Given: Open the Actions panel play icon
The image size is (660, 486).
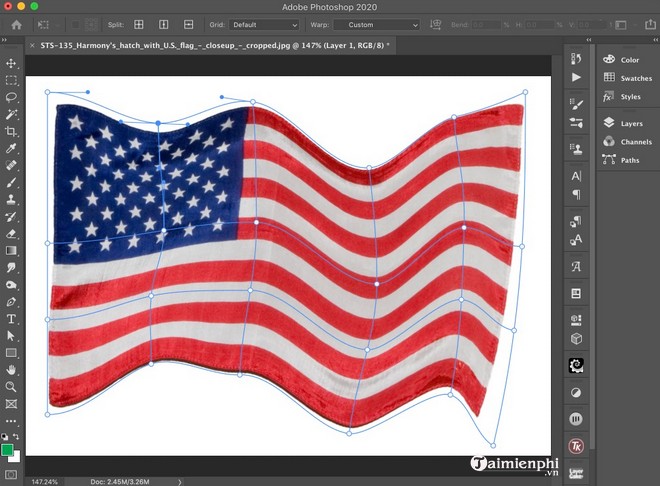Looking at the screenshot, I should [x=576, y=77].
